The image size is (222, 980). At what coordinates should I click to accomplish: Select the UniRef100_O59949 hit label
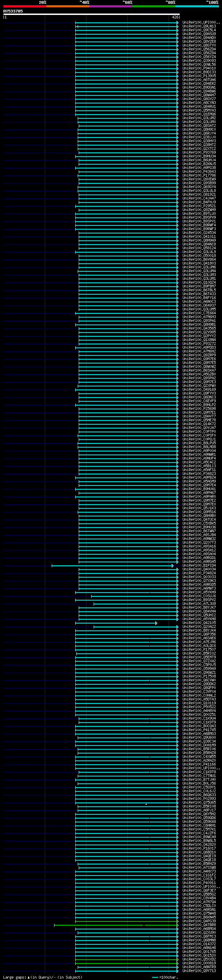coord(199,669)
